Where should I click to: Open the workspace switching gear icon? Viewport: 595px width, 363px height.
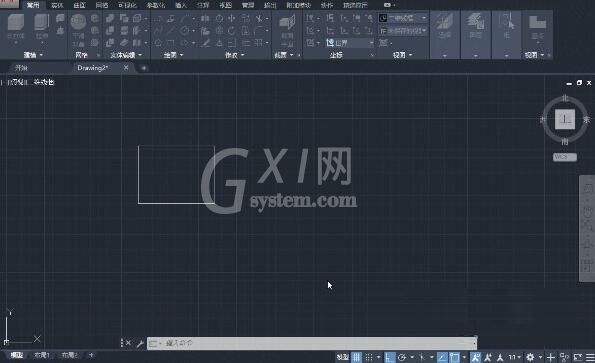point(530,357)
